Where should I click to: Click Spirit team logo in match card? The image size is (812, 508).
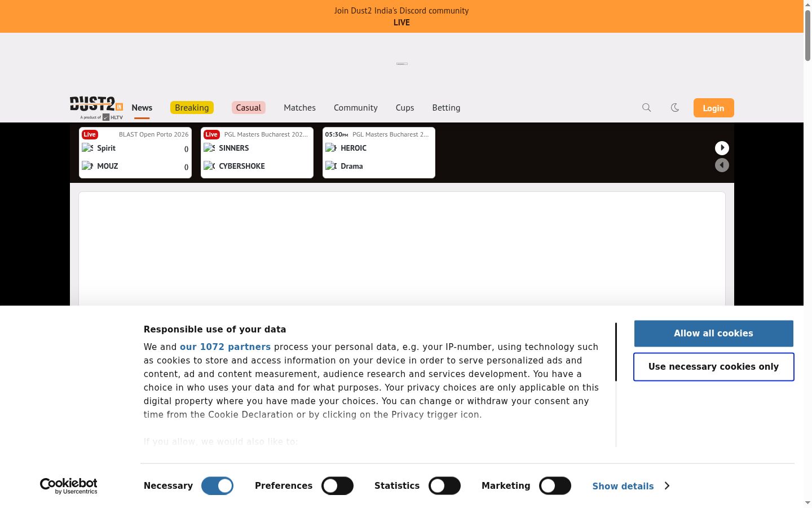pos(87,148)
